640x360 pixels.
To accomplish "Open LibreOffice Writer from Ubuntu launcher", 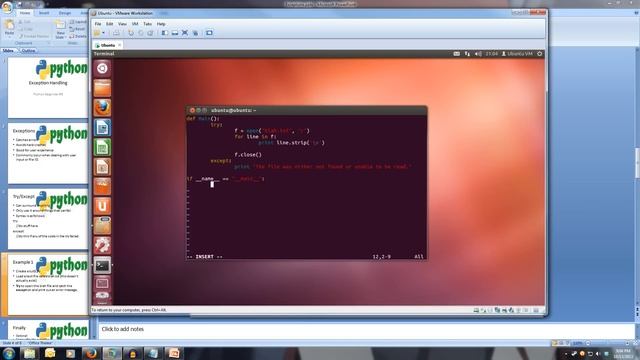I will 102,127.
